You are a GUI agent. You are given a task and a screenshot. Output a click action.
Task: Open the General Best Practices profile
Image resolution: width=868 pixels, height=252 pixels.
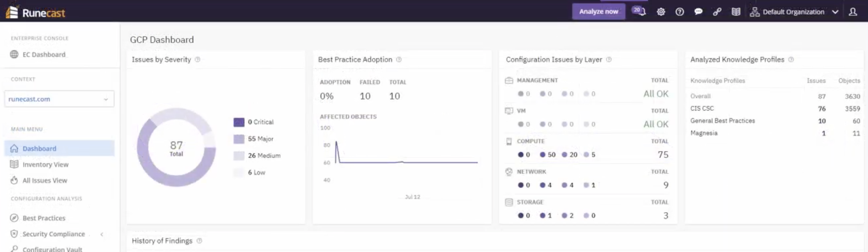pyautogui.click(x=723, y=121)
